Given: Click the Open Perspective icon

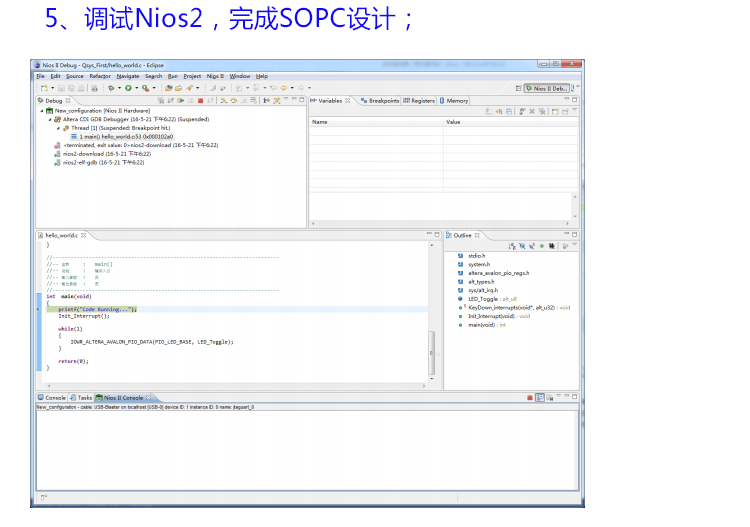Looking at the screenshot, I should coord(518,88).
